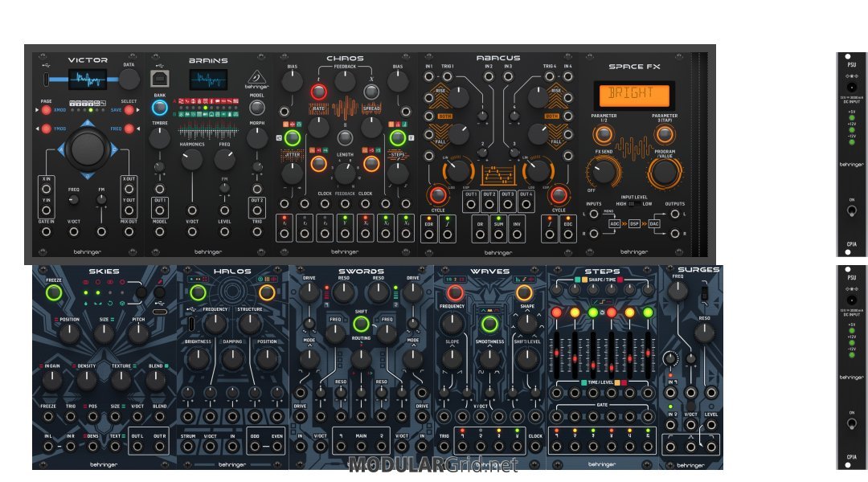Select the OUT 1 jack on Abacus

point(471,204)
